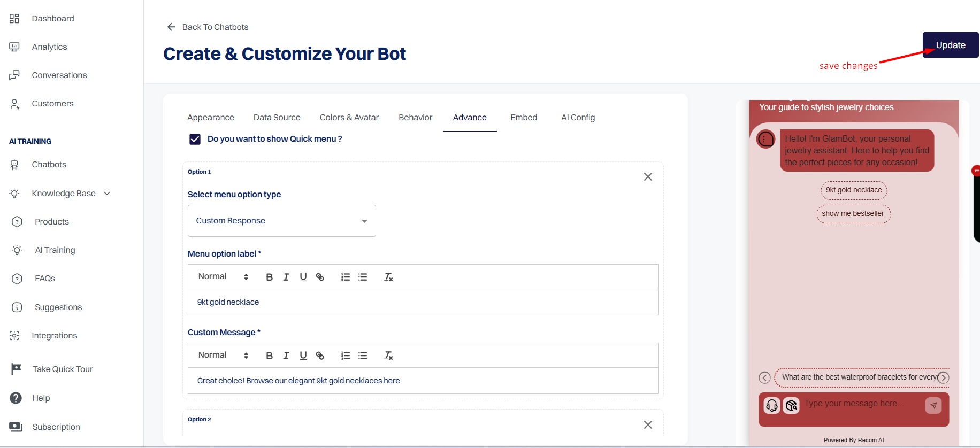The image size is (980, 448).
Task: Switch to the Appearance tab
Action: [x=211, y=118]
